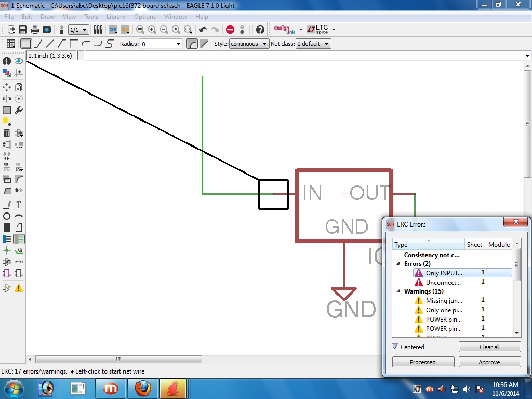The height and width of the screenshot is (399, 532).
Task: Enable straight miter style
Action: point(204,44)
